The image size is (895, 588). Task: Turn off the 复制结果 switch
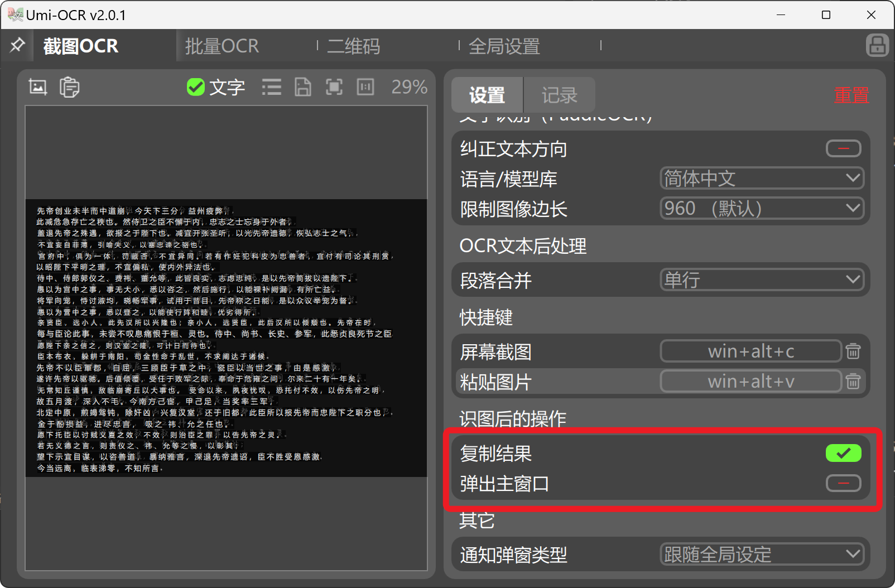tap(844, 453)
